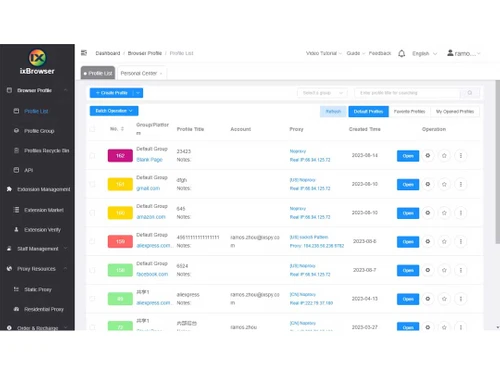The width and height of the screenshot is (500, 375).
Task: Check the box for profile 159
Action: click(92, 242)
